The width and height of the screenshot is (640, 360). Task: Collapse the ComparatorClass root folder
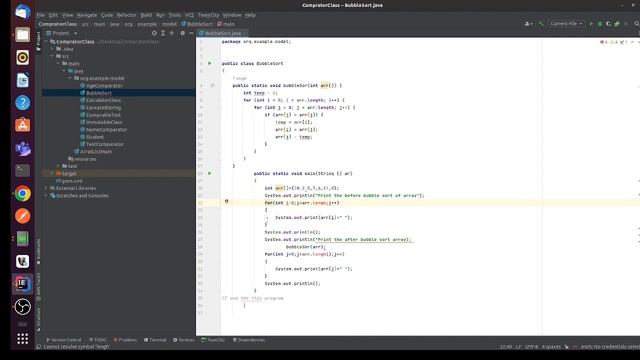pos(46,42)
